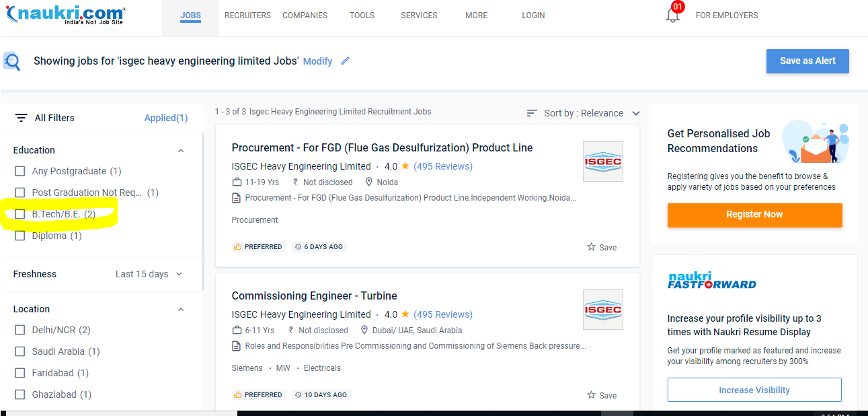868x416 pixels.
Task: Open the RECRUITERS menu
Action: (x=247, y=15)
